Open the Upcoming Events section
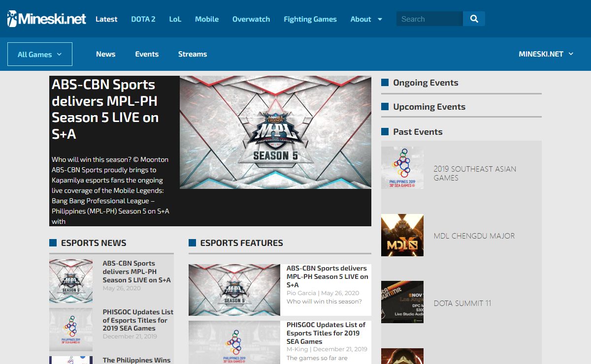Viewport: 591px width, 364px height. [429, 107]
